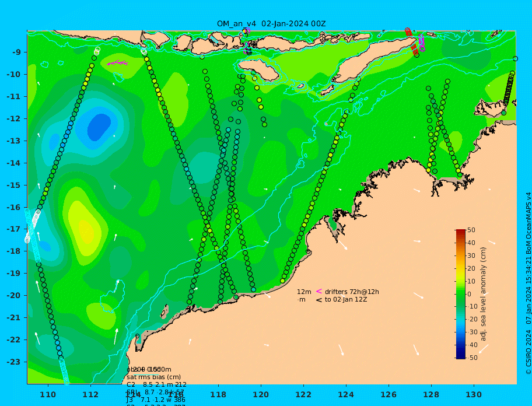Click the '122' longitude axis label
Screen dimensions: 532x406
pos(303,395)
